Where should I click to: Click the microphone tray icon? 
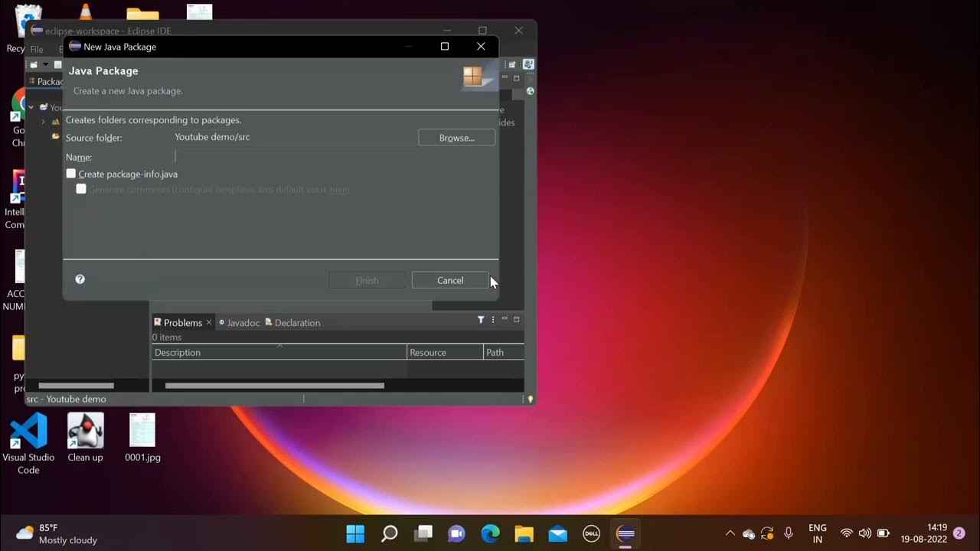789,533
